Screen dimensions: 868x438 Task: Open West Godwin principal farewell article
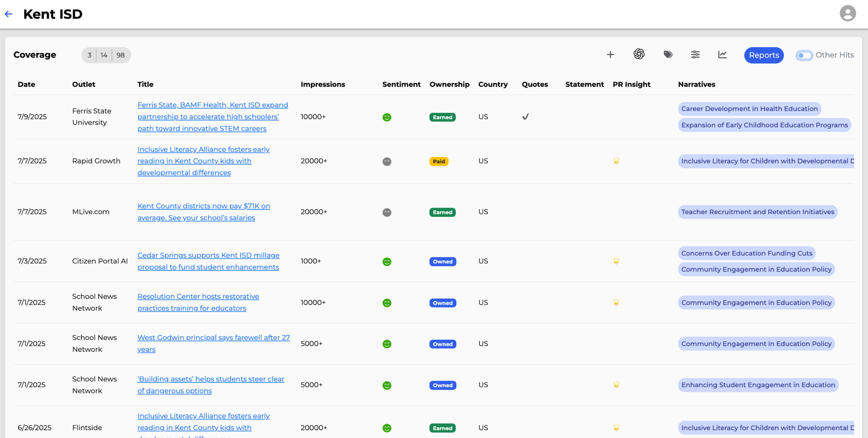point(214,343)
